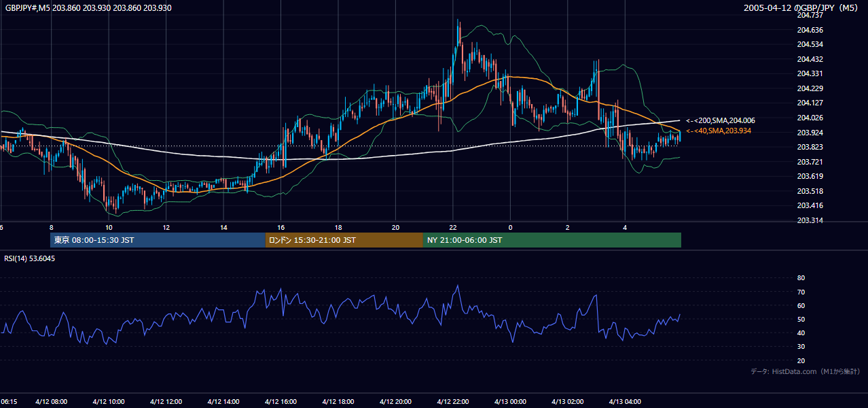Screen dimensions: 868x408
Task: Click RSI scale value 40
Action: (x=801, y=333)
